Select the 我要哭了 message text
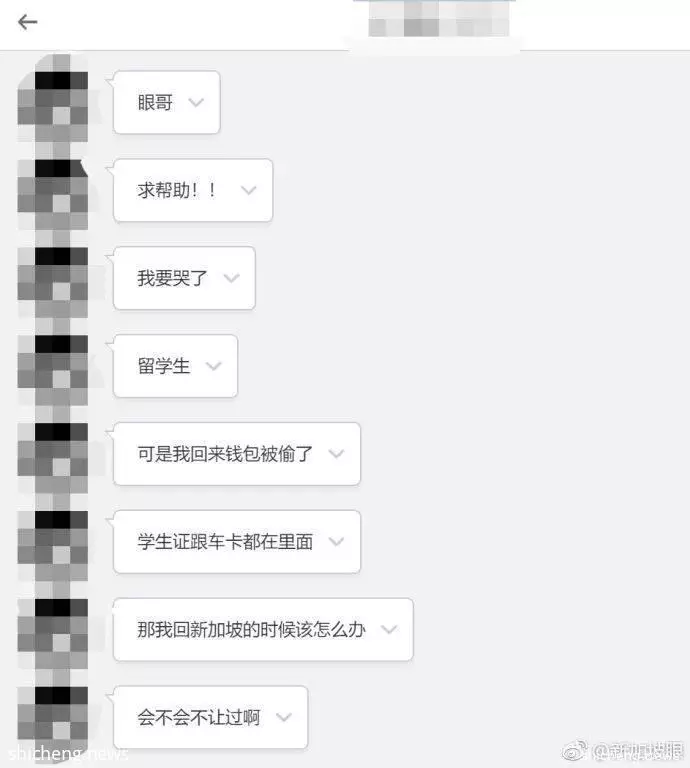The width and height of the screenshot is (690, 768). 172,278
